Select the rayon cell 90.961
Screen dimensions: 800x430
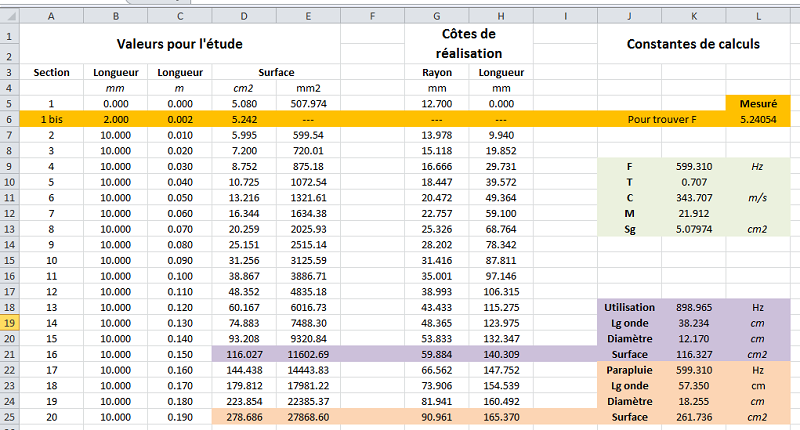[437, 417]
